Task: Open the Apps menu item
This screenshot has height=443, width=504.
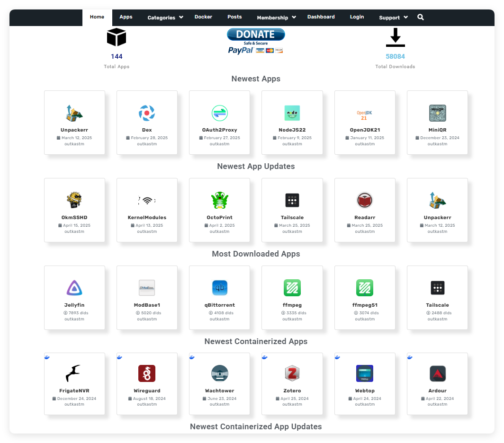Action: point(126,17)
